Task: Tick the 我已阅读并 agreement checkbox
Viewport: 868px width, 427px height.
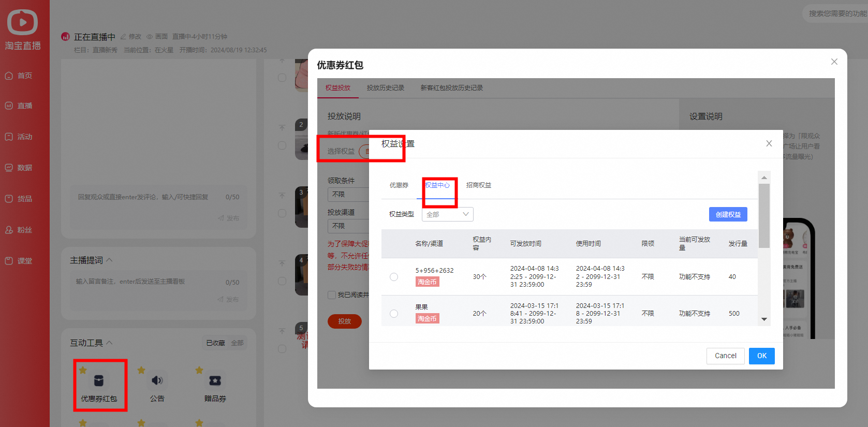Action: pos(332,295)
